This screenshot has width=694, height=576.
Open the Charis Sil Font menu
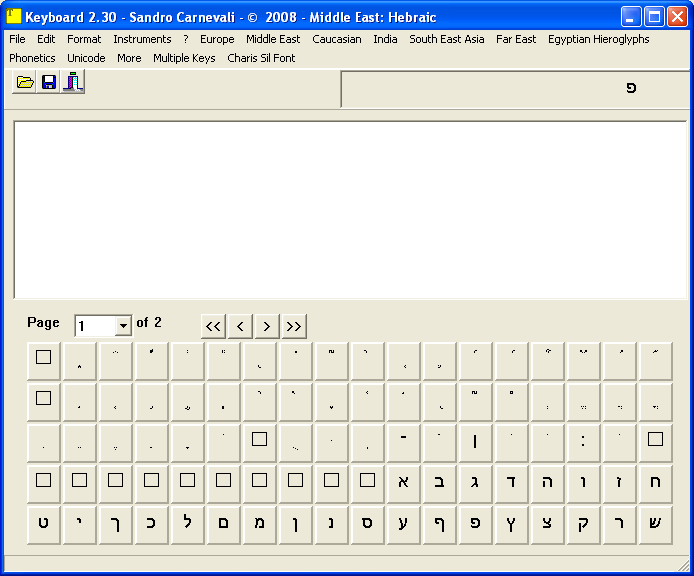tap(261, 58)
